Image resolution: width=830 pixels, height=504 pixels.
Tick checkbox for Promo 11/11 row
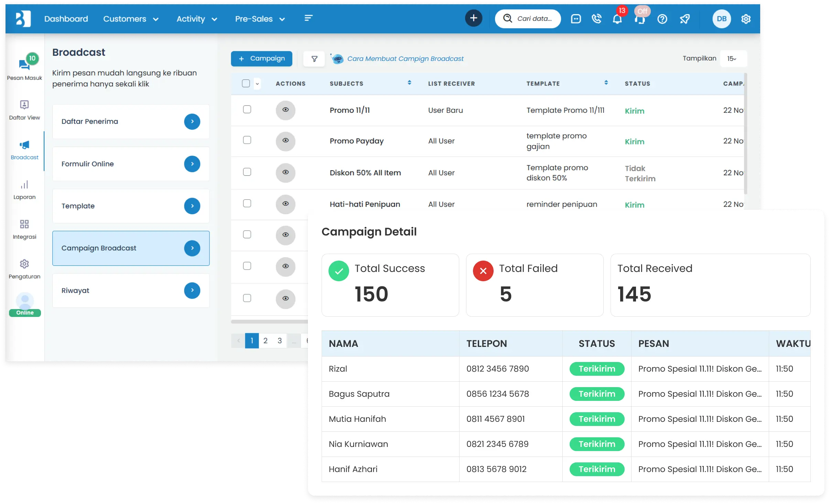[x=247, y=110]
